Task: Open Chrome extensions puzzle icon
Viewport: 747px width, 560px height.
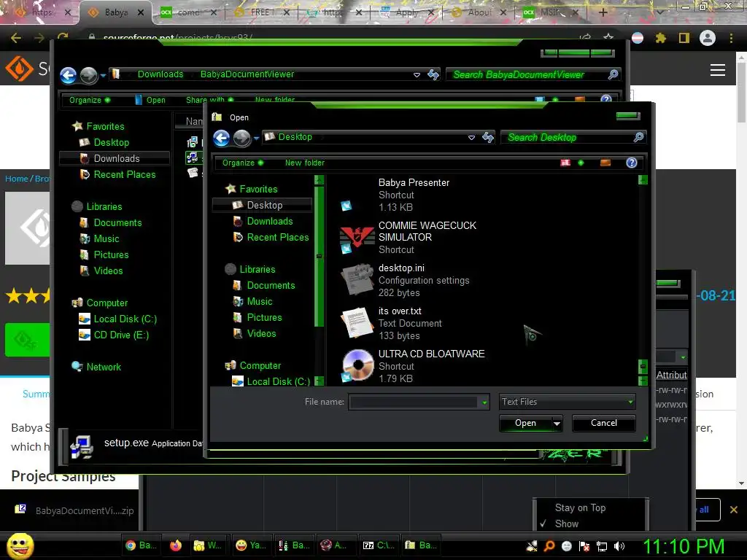Action: 660,38
